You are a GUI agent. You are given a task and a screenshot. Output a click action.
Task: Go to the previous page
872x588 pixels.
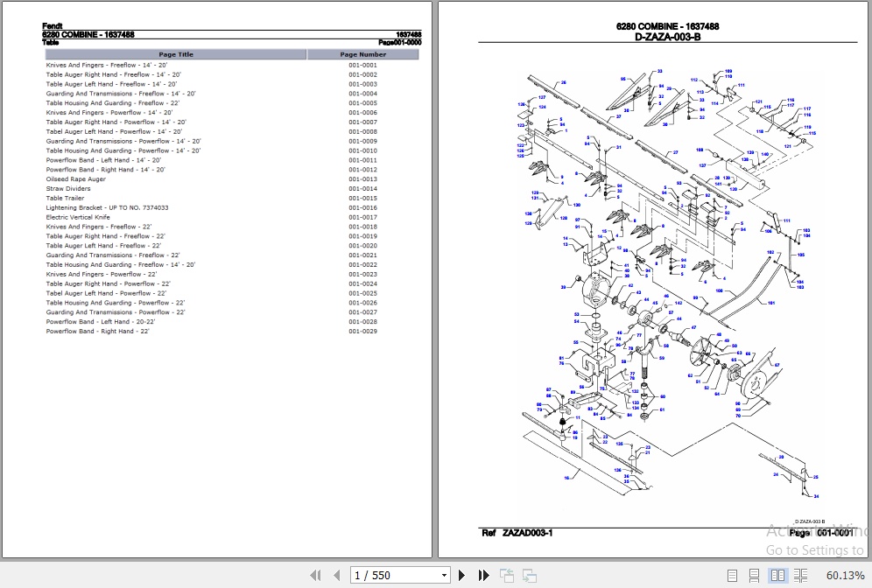point(337,575)
